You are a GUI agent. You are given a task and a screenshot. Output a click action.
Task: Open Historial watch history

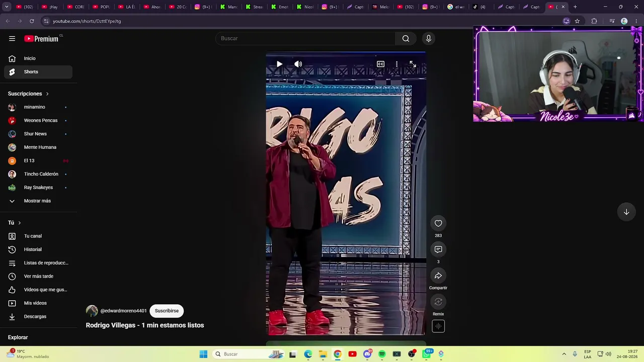coord(38,249)
